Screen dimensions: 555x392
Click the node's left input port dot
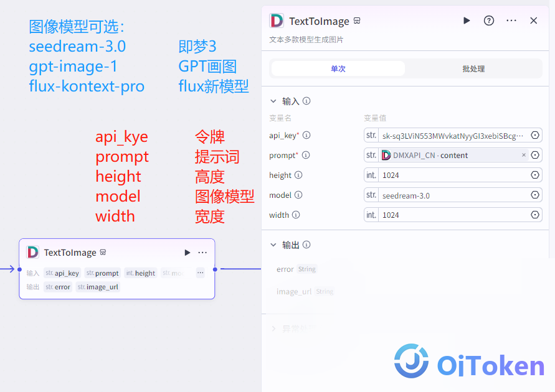pyautogui.click(x=19, y=269)
